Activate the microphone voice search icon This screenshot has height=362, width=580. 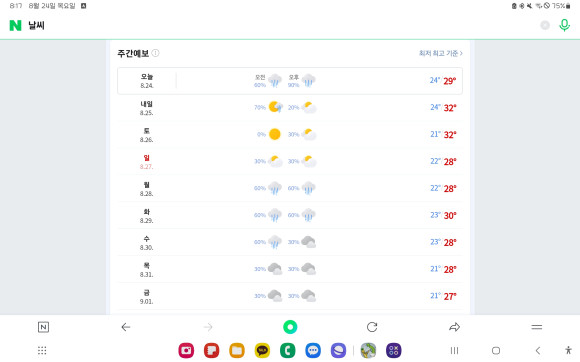pyautogui.click(x=564, y=25)
